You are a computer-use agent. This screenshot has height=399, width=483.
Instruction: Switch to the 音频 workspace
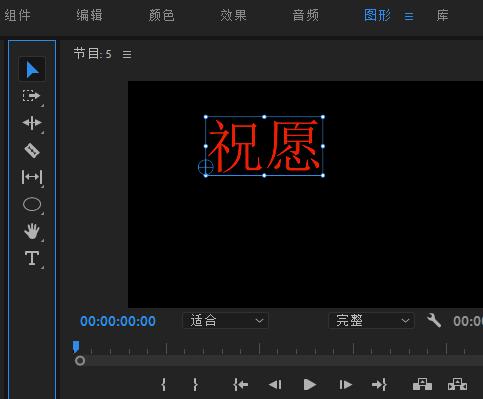305,15
